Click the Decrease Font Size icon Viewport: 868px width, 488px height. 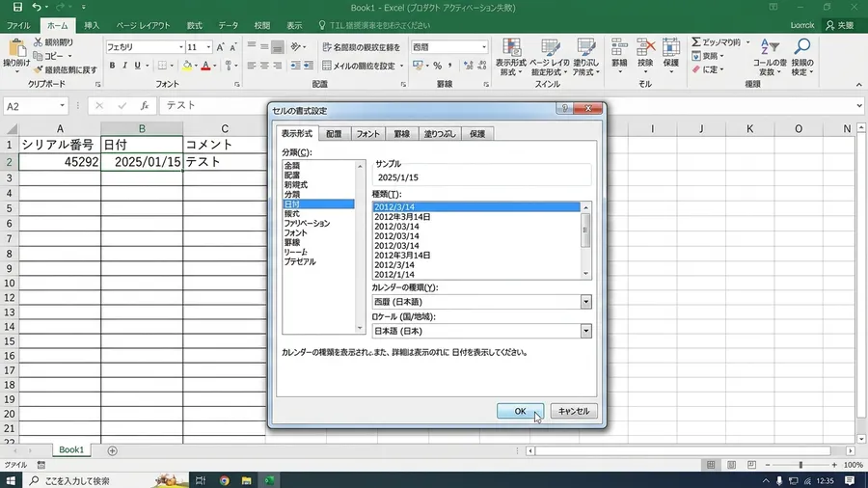pyautogui.click(x=233, y=47)
